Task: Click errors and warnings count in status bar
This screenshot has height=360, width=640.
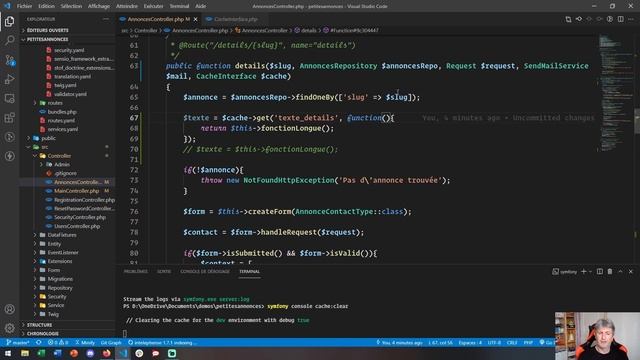Action: tap(58, 342)
